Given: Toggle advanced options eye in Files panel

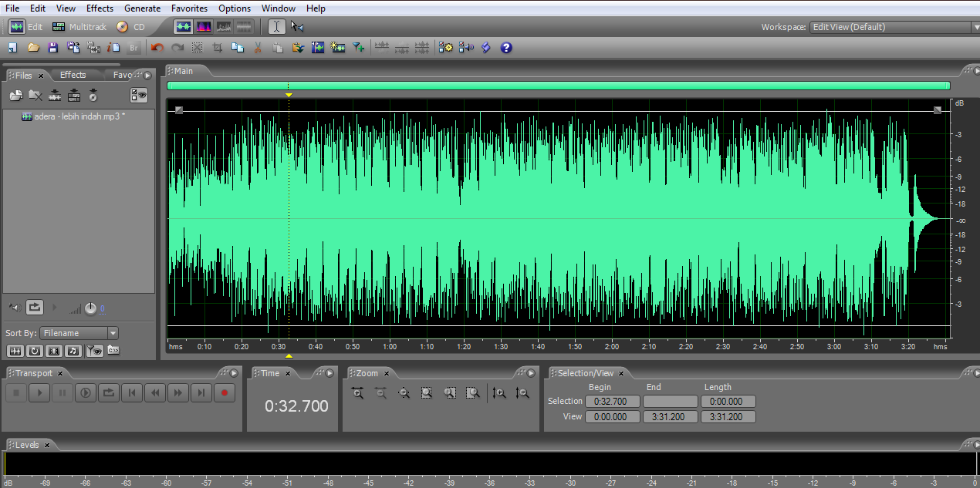Looking at the screenshot, I should (139, 95).
